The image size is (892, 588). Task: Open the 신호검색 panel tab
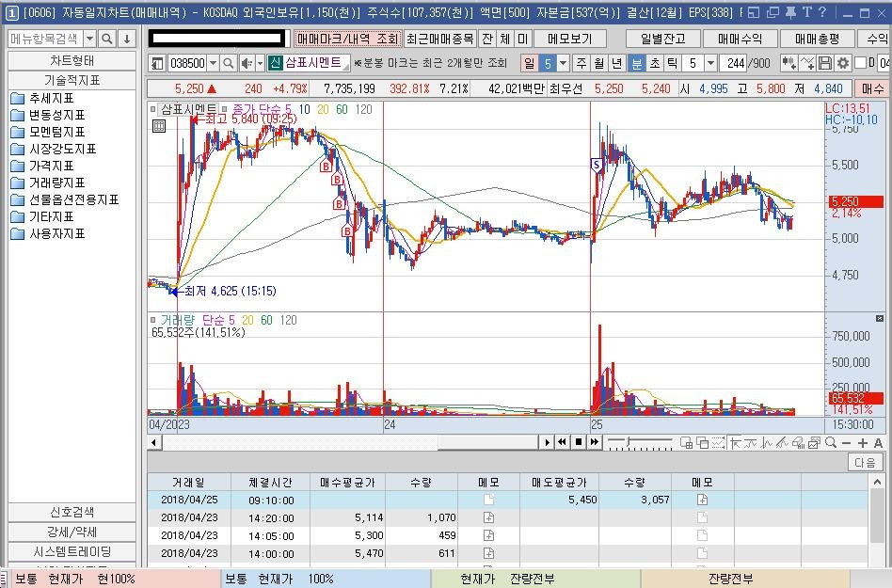72,512
